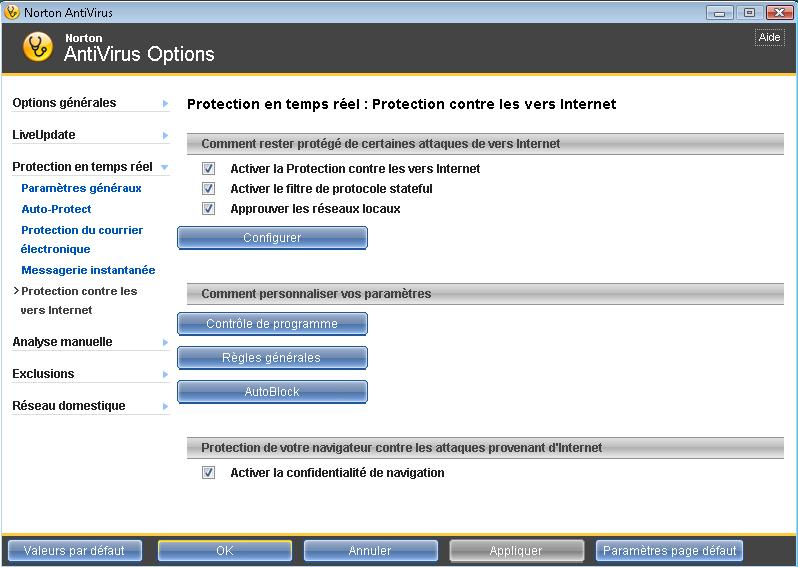The height and width of the screenshot is (567, 798).
Task: Open Paramètres généraux sidebar item
Action: pyautogui.click(x=81, y=188)
